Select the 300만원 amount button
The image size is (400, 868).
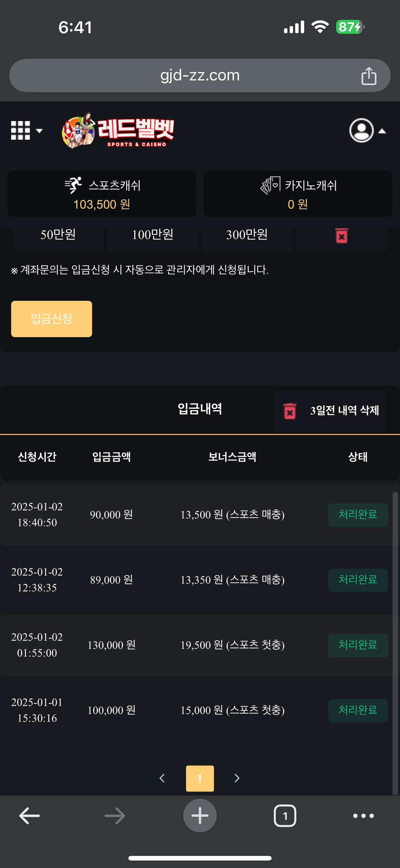pos(247,235)
